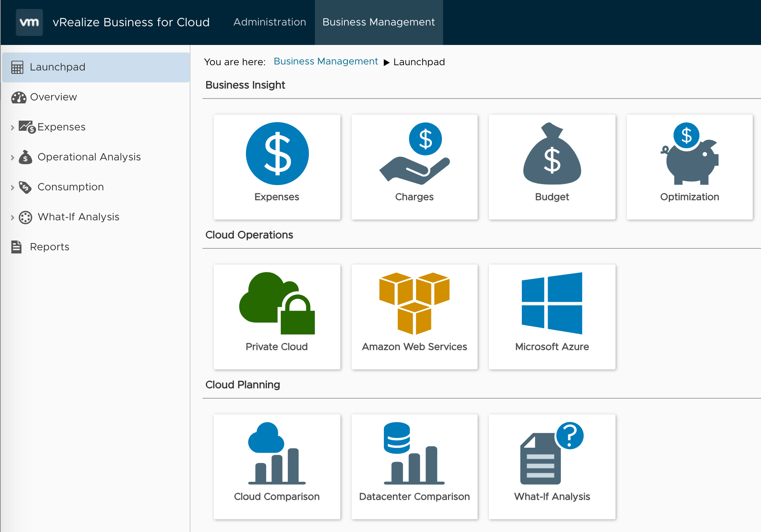Open the Private Cloud operations panel
The height and width of the screenshot is (532, 761).
pos(277,314)
